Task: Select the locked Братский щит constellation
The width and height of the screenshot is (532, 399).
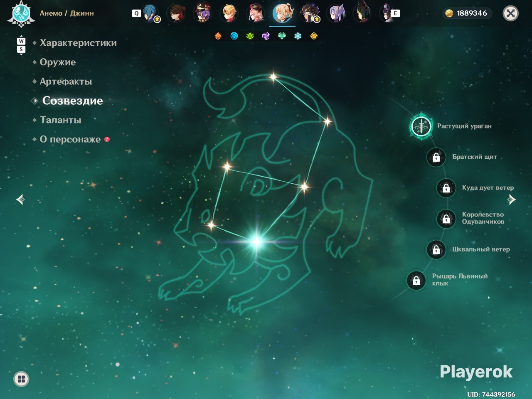Action: click(436, 157)
